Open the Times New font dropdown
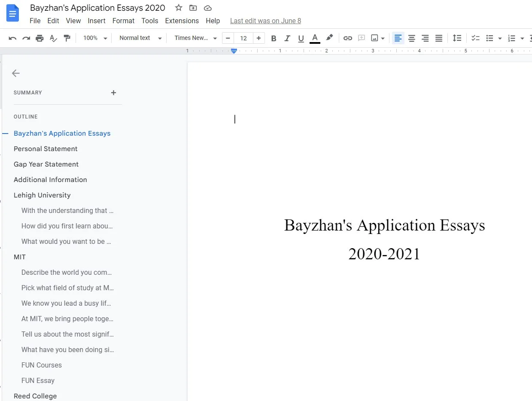The height and width of the screenshot is (401, 532). coord(196,38)
